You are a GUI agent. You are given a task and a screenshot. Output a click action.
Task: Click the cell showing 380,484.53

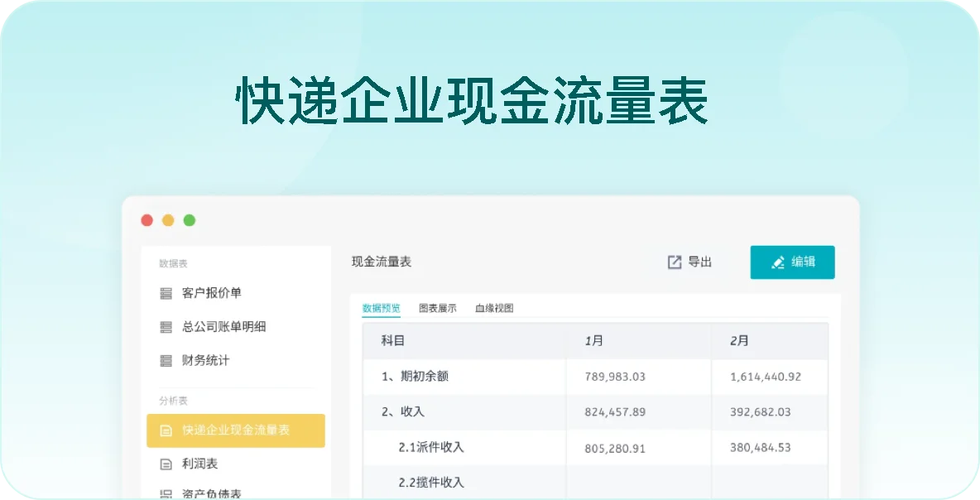coord(760,447)
